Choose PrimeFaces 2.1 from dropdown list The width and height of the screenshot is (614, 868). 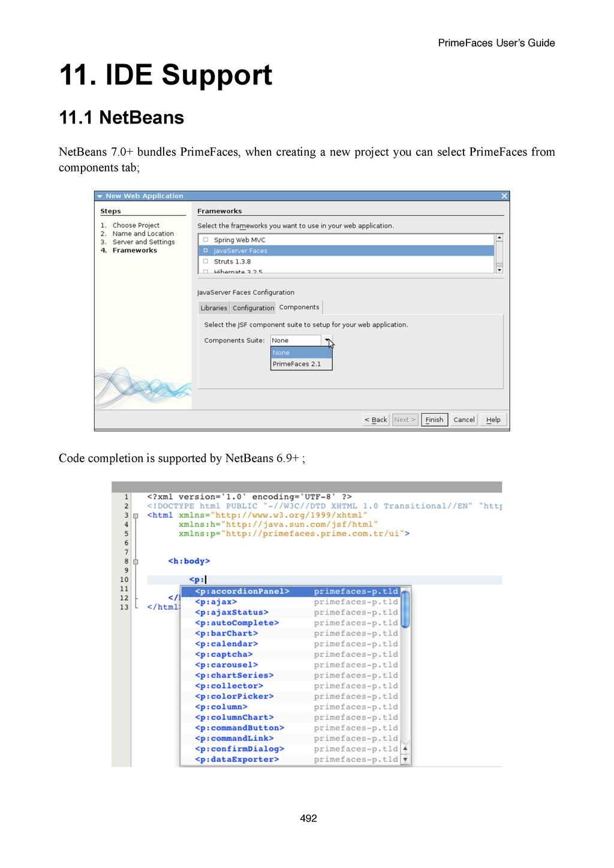(302, 364)
